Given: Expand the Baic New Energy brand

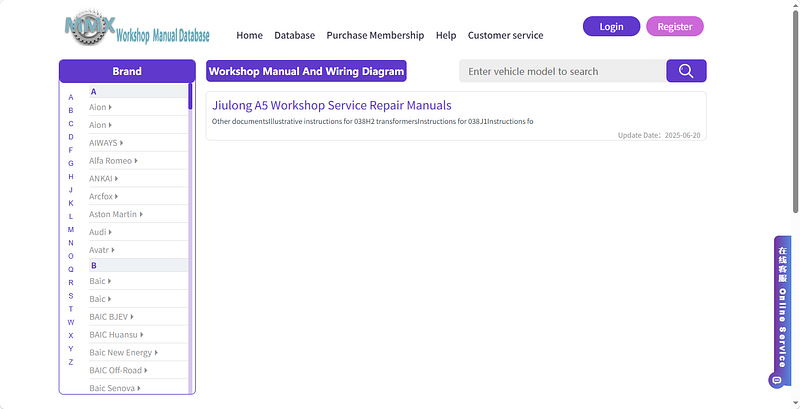Looking at the screenshot, I should point(123,352).
